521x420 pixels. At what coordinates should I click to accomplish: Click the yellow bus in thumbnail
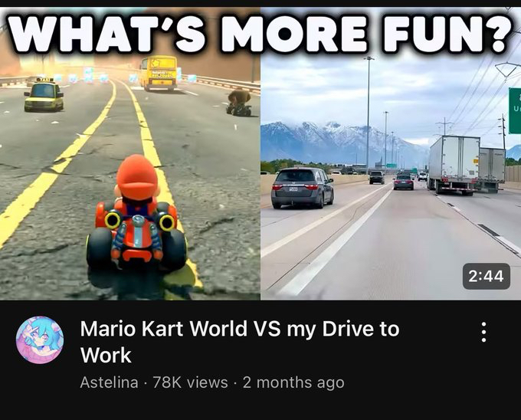pos(159,73)
